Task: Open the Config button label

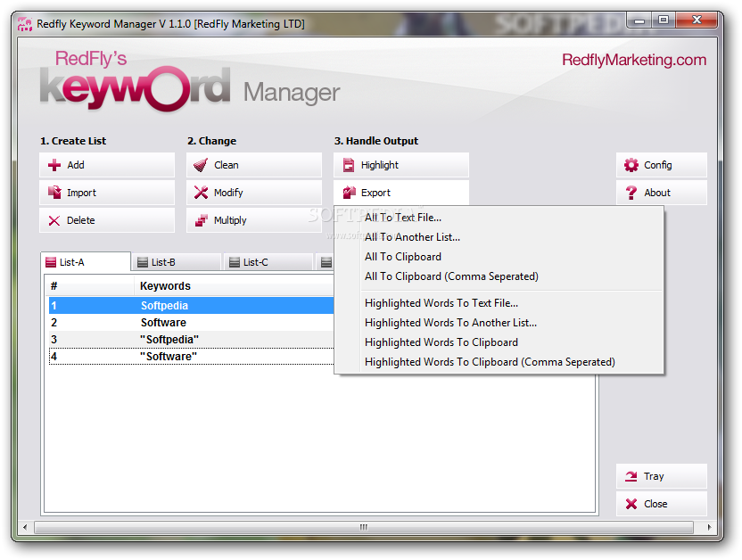Action: [x=658, y=165]
